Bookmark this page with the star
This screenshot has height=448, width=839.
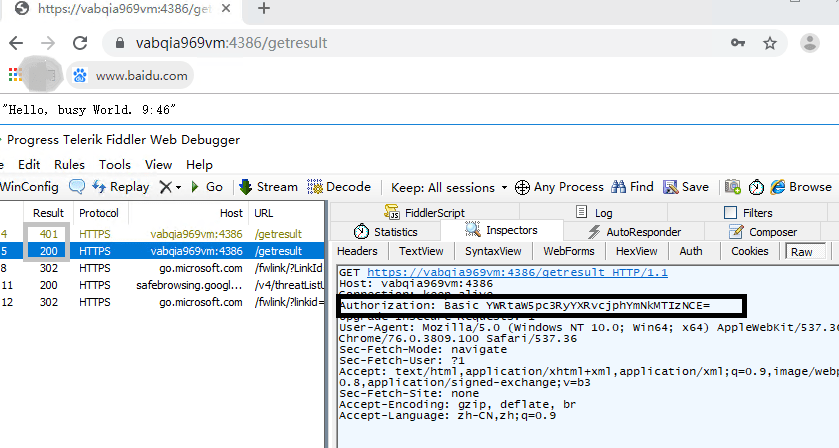point(770,43)
